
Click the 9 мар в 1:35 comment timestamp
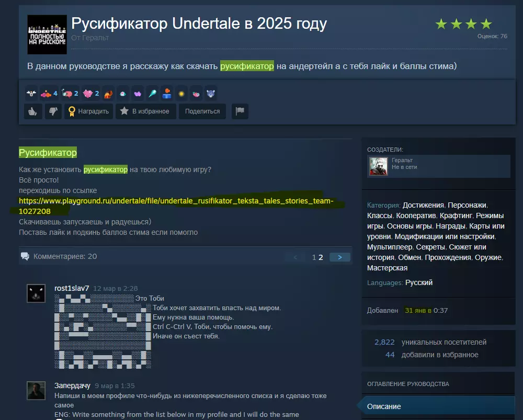115,385
